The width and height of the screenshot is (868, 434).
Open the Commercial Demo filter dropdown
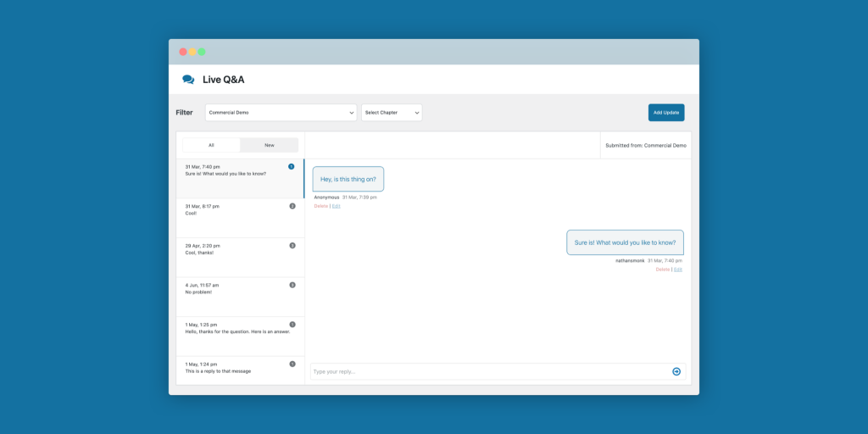pyautogui.click(x=281, y=113)
